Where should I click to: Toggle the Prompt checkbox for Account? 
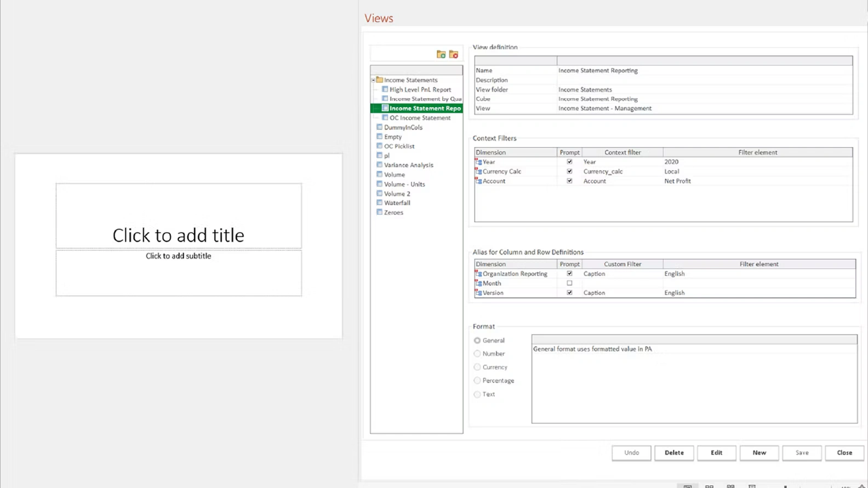click(569, 181)
